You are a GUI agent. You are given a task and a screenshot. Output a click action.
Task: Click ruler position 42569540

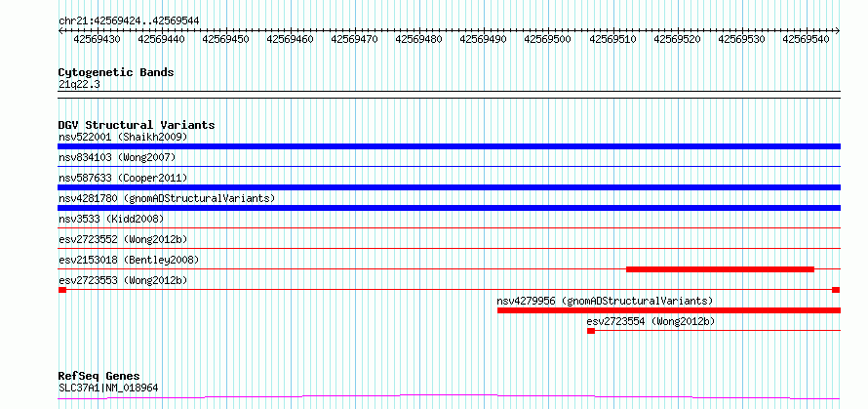(x=806, y=39)
